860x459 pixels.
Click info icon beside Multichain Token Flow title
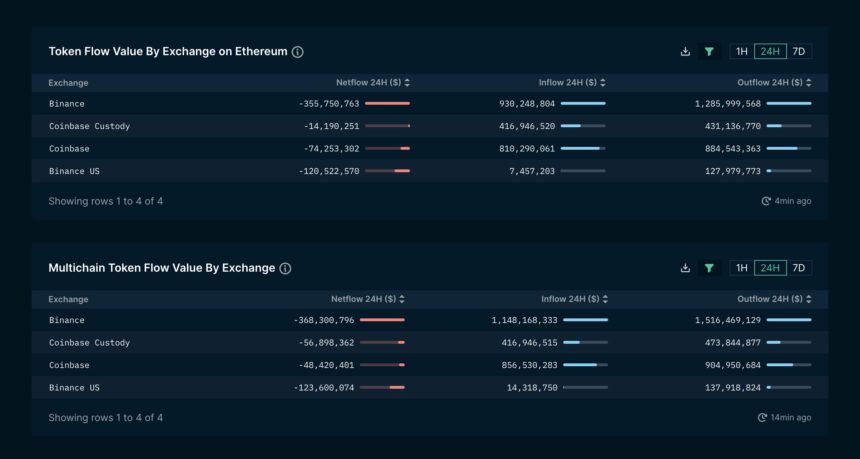click(285, 268)
